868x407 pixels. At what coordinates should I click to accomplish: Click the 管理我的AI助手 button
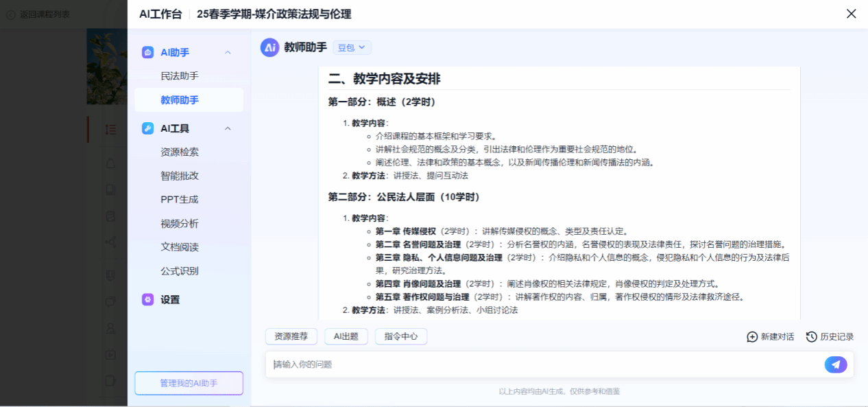click(x=189, y=383)
